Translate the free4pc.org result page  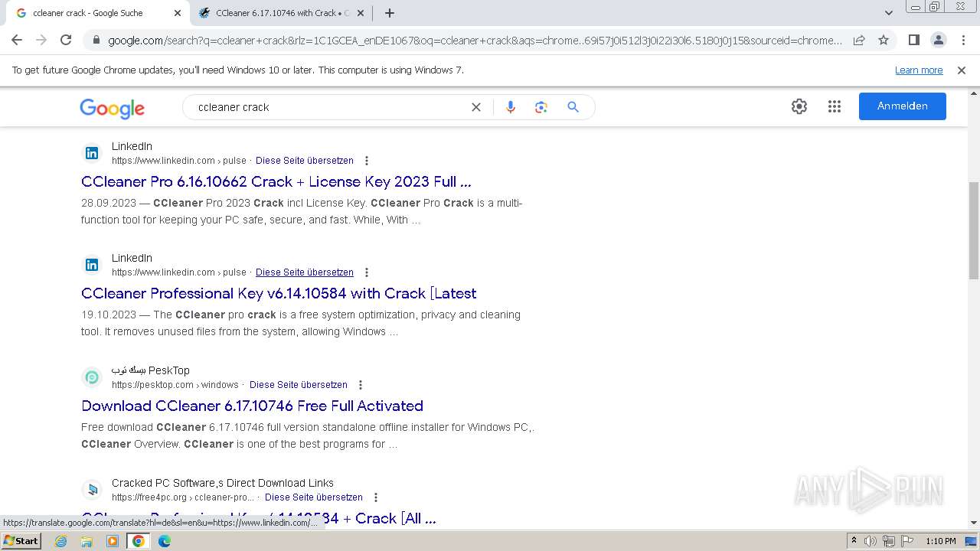(314, 497)
